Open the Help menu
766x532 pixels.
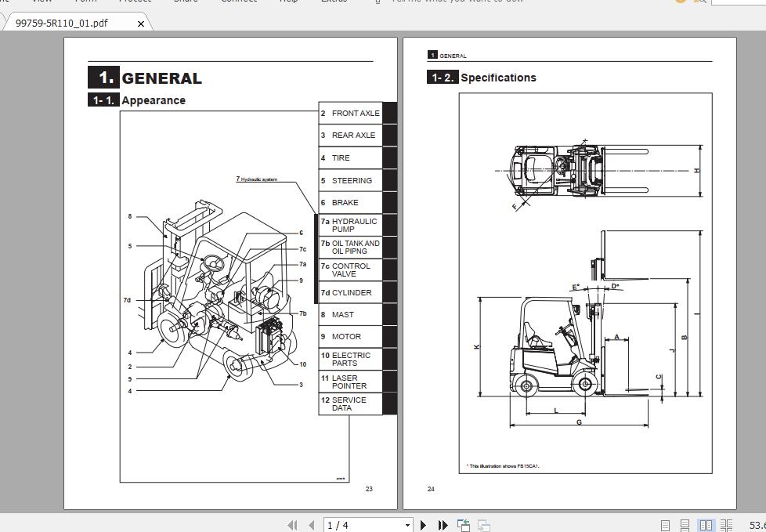click(x=289, y=2)
